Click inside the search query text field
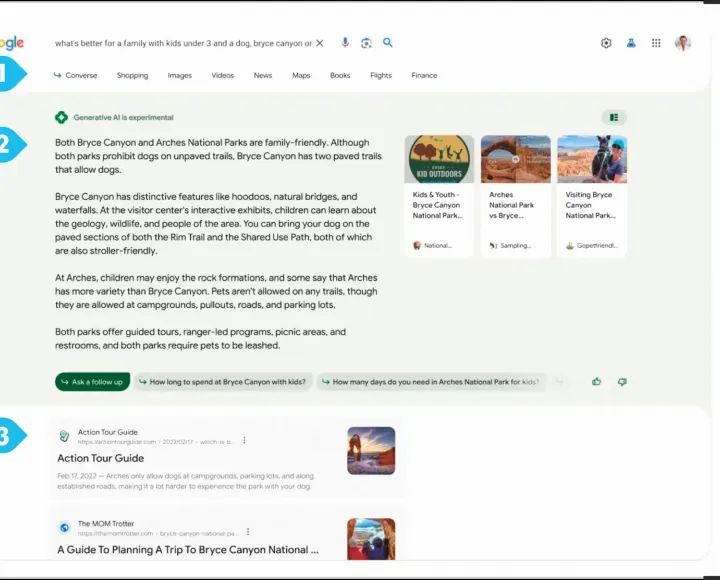This screenshot has height=580, width=720. (x=183, y=43)
